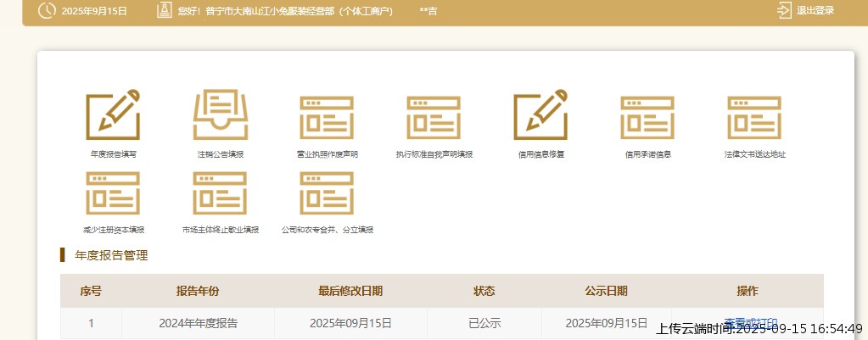This screenshot has width=868, height=340.
Task: Click the 序号 column header
Action: pos(91,292)
